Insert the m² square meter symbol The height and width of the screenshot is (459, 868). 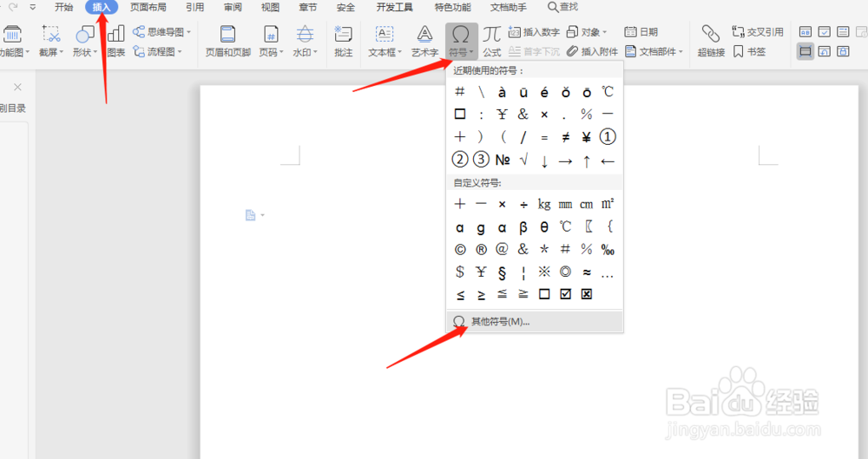pos(608,204)
